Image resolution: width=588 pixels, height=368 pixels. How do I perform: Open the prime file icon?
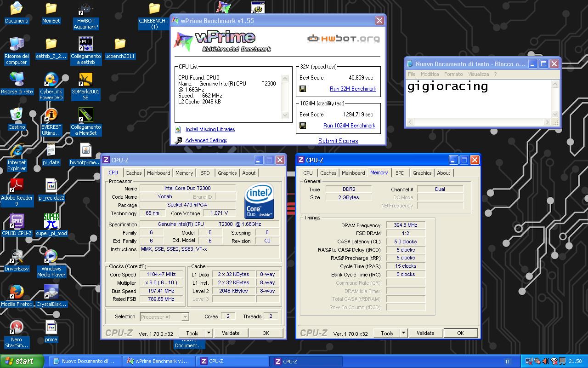pyautogui.click(x=51, y=331)
